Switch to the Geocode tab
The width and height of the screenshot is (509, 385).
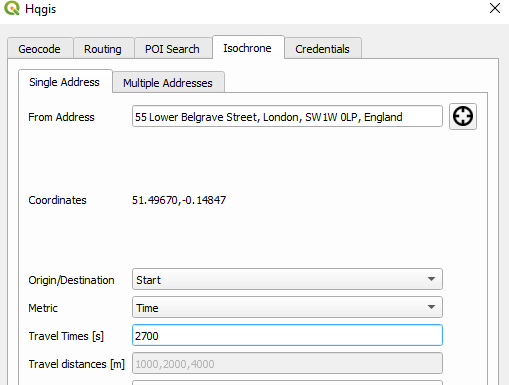40,49
